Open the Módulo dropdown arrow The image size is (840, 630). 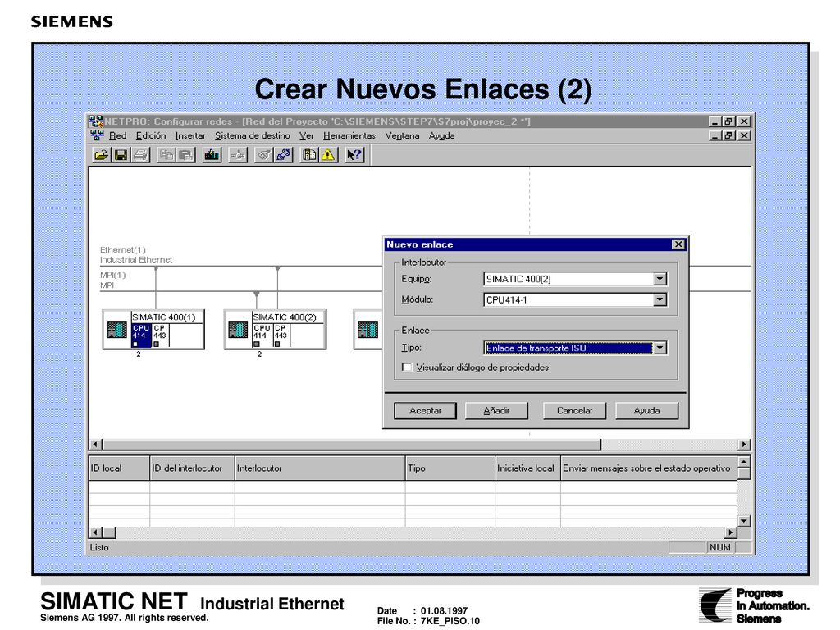[x=660, y=300]
